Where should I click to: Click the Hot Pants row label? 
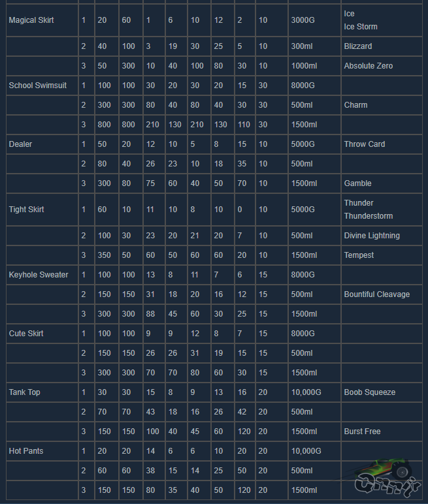25,451
